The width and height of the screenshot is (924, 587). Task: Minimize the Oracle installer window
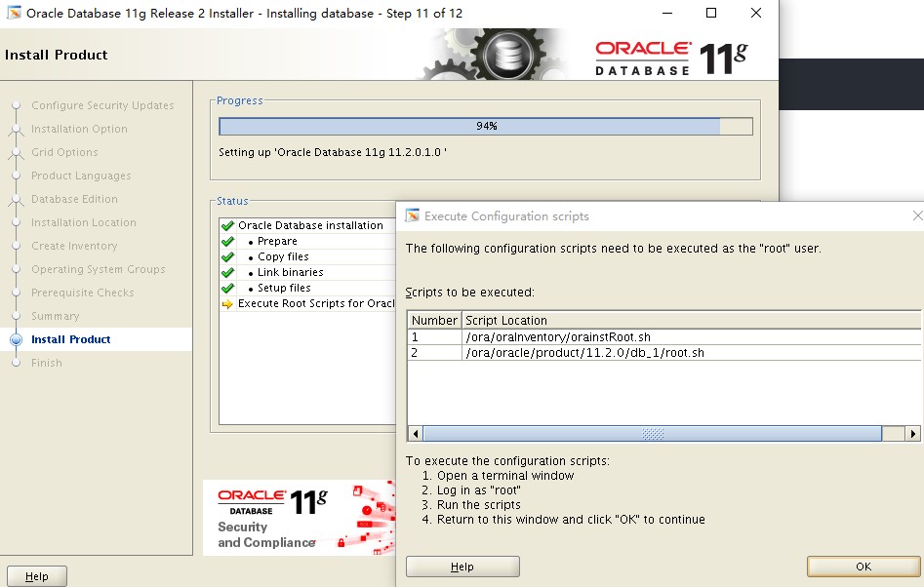coord(667,13)
